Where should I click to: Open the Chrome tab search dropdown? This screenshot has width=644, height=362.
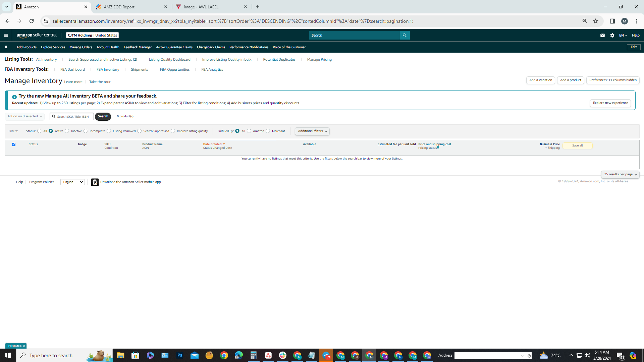point(6,7)
